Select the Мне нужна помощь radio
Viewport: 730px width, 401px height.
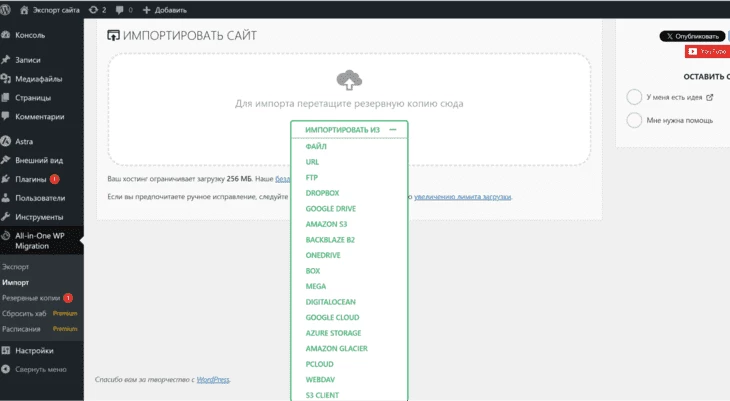coord(634,120)
